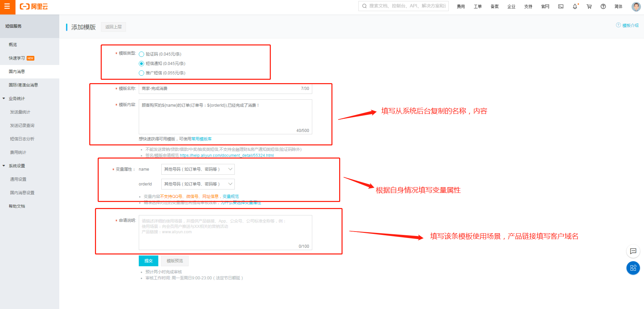Open the shopping cart icon
Screen dimensions: 644x309
click(589, 6)
